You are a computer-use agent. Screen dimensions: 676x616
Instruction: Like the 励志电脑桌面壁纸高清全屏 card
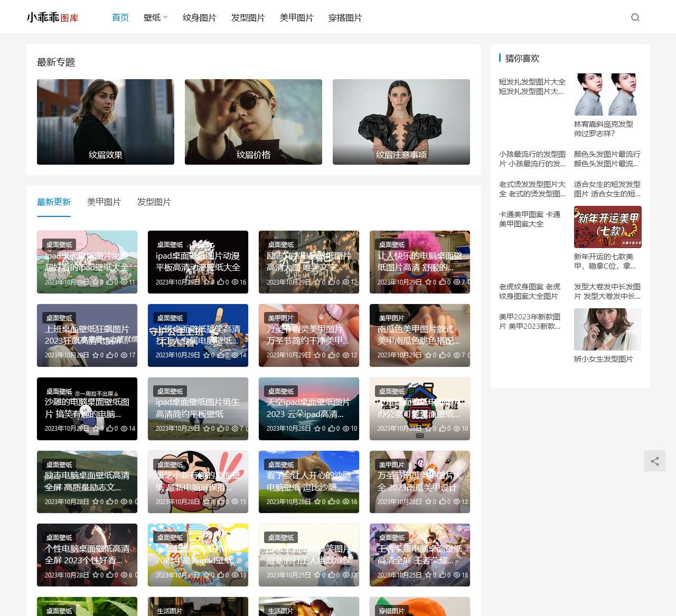coord(109,503)
